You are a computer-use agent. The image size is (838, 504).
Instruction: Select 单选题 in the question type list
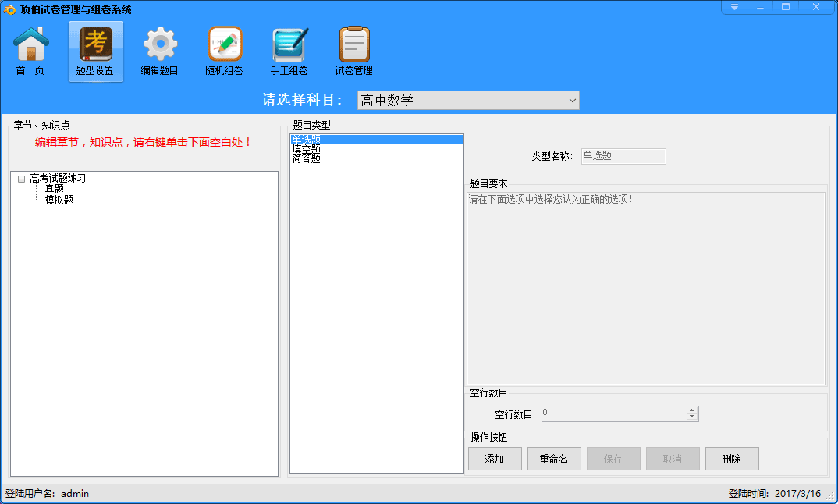pos(376,140)
